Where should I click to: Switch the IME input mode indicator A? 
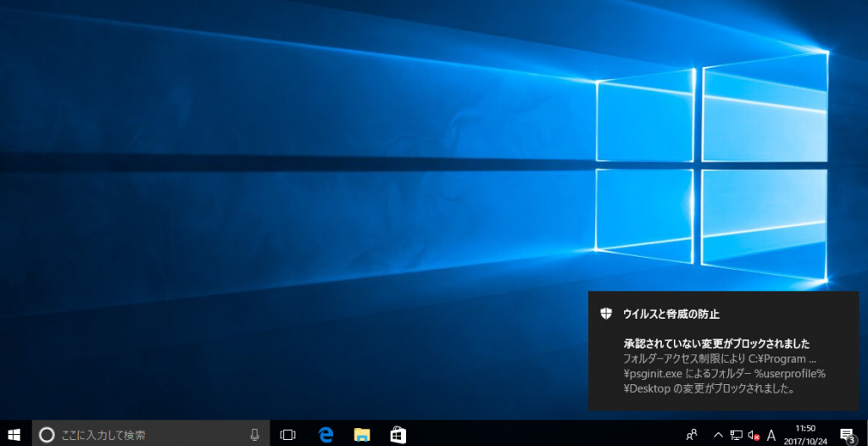coord(771,435)
